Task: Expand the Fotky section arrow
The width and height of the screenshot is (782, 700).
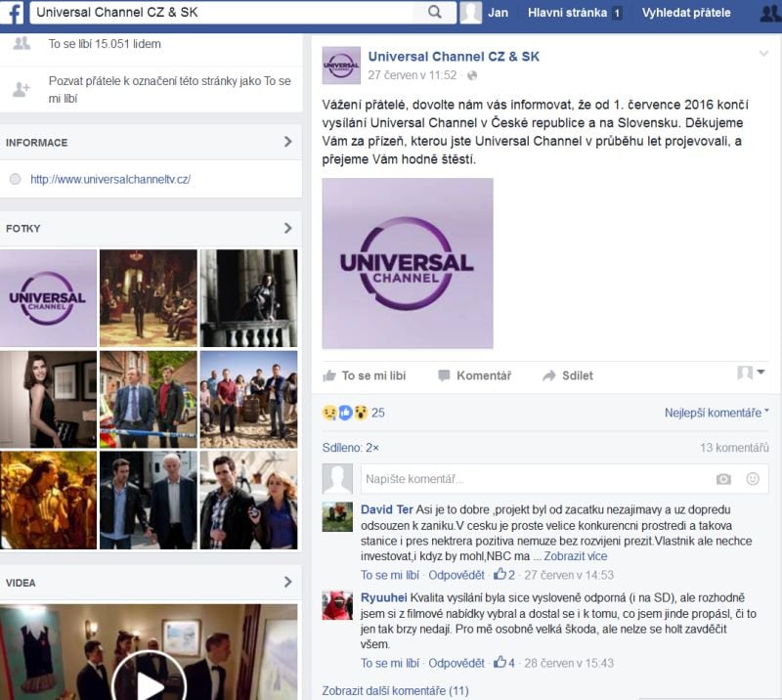Action: 287,228
